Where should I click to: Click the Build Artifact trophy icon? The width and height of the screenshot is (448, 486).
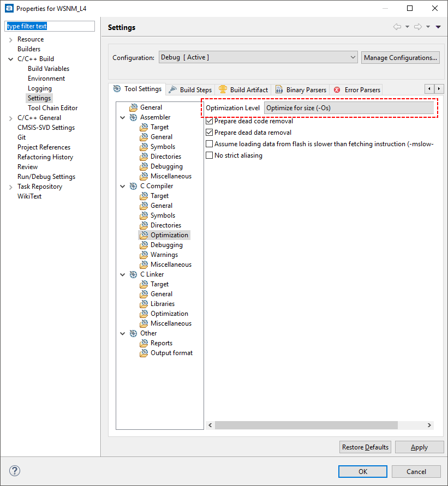point(223,89)
